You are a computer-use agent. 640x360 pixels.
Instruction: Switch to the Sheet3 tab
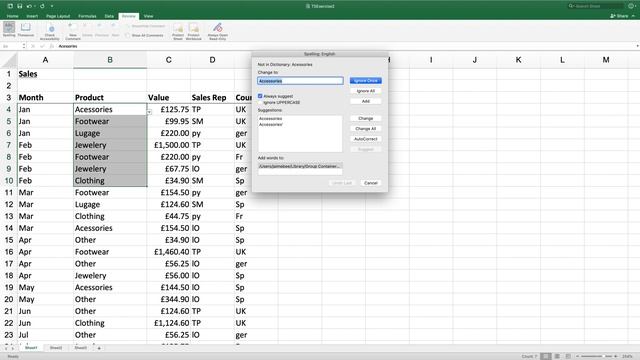(x=80, y=348)
